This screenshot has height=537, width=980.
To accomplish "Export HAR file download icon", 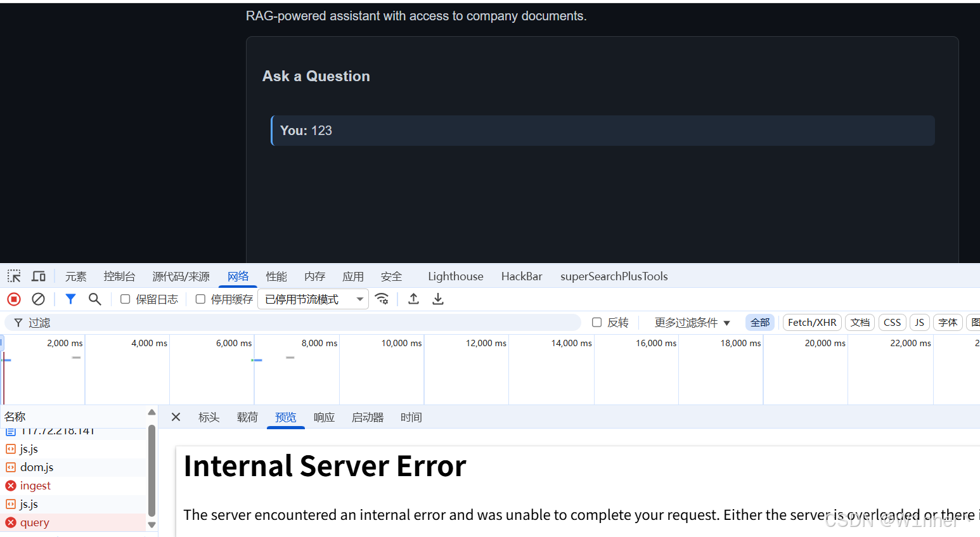I will 438,299.
